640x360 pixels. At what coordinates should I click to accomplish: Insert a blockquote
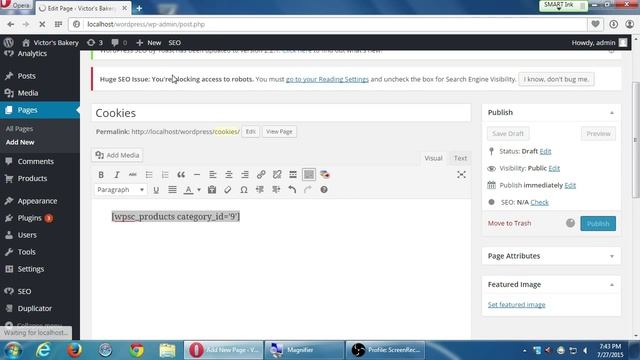click(181, 175)
